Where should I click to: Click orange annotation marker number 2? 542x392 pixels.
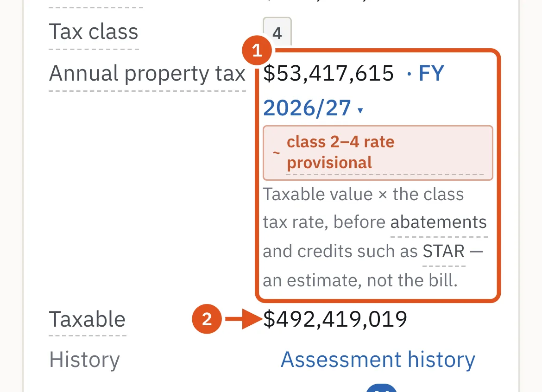coord(207,319)
